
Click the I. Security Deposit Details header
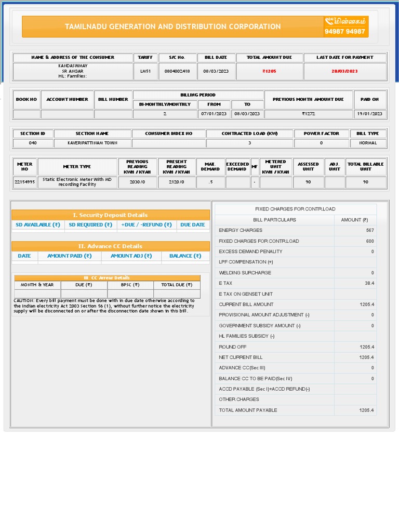tap(110, 215)
